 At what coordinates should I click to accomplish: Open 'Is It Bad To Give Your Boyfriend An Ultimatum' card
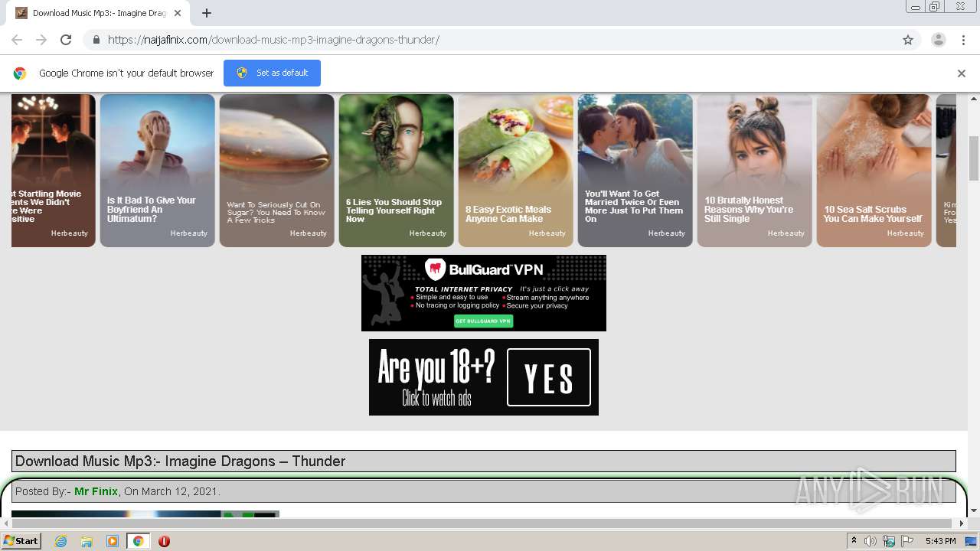point(158,171)
